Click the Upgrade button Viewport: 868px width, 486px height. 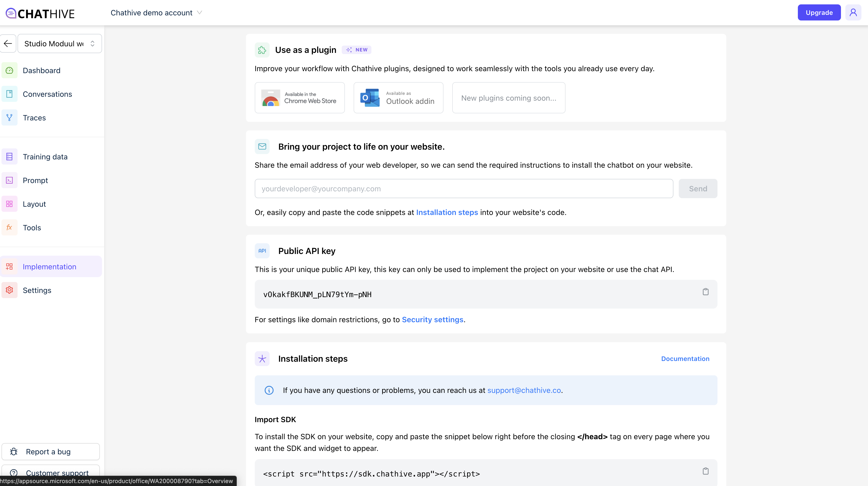[819, 12]
